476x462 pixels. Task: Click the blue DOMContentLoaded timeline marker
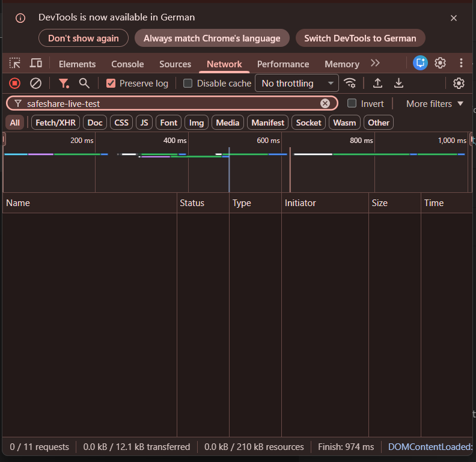[x=229, y=170]
